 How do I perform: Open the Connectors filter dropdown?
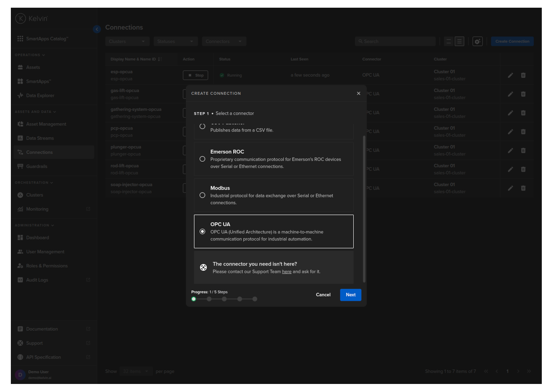tap(224, 41)
